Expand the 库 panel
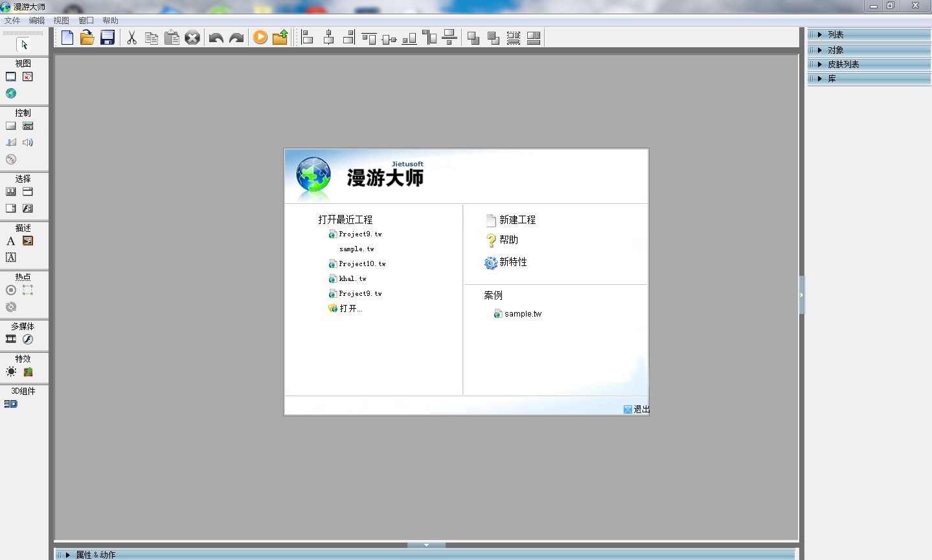Screen dimensions: 932x560 [869, 78]
